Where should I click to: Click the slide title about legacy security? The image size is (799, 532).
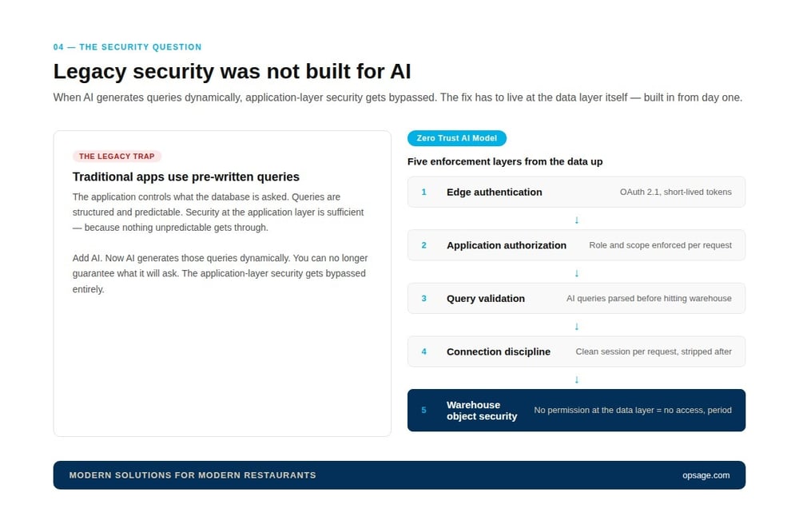tap(232, 71)
